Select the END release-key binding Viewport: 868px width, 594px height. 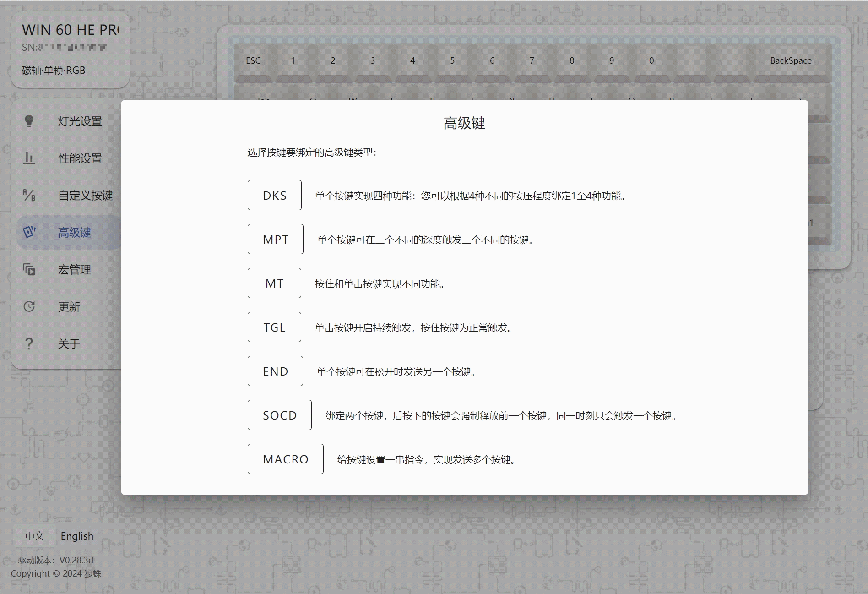[275, 371]
